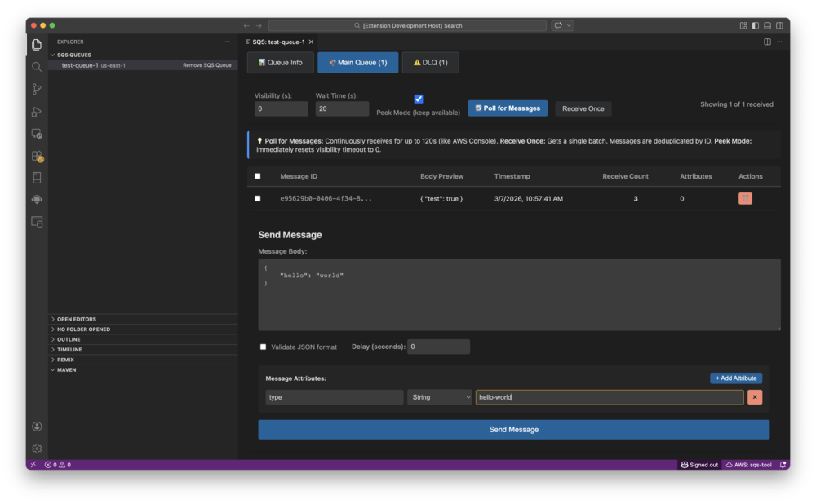Click errors and warnings count in status bar
This screenshot has height=504, width=816.
[58, 465]
